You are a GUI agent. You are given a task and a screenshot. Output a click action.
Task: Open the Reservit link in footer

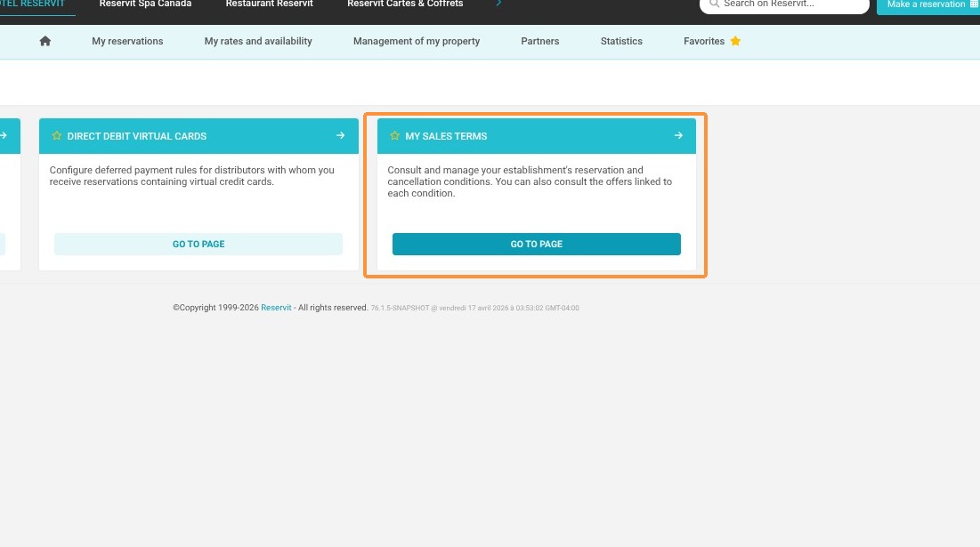pos(276,308)
